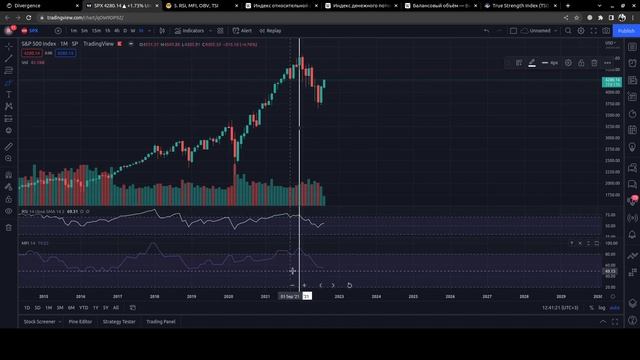640x360 pixels.
Task: Create an Alert
Action: coord(242,31)
